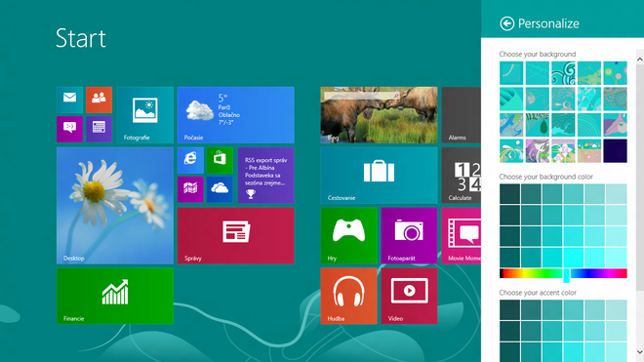Open the Maps tile
The width and height of the screenshot is (644, 362).
(190, 189)
